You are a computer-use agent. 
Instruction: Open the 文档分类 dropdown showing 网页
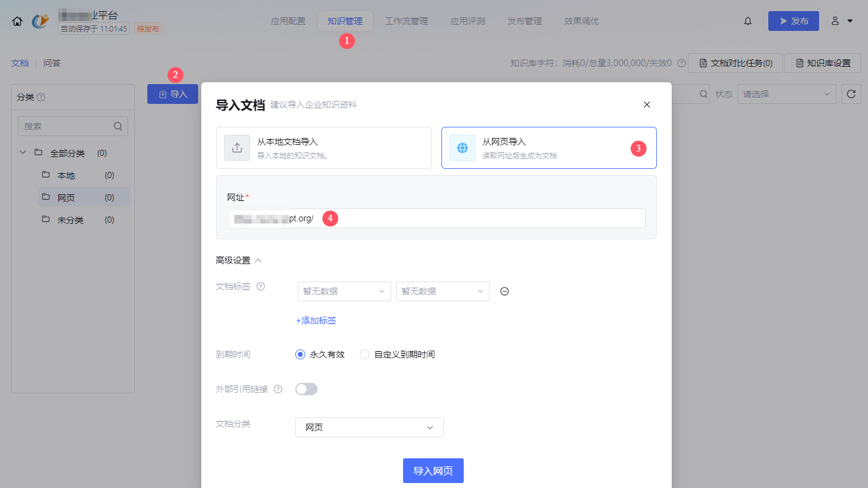pos(370,427)
